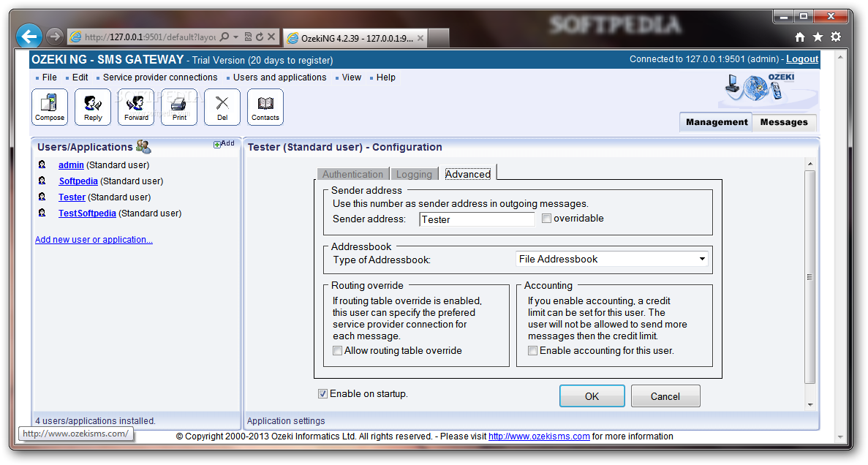This screenshot has height=465, width=868.
Task: Close the OzekiNG browser tab
Action: click(x=420, y=38)
